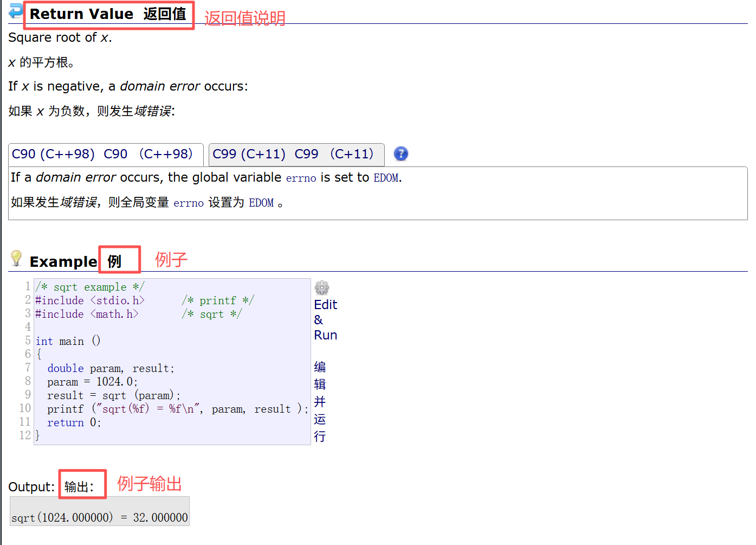Click the Return Value heading text
This screenshot has width=756, height=545.
tap(81, 14)
